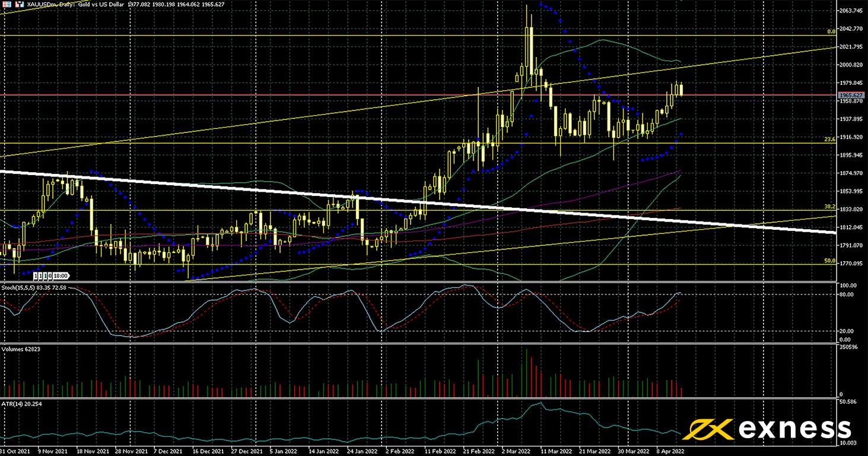Click the 2063.745 price scale value
This screenshot has width=868, height=456.
(x=850, y=11)
